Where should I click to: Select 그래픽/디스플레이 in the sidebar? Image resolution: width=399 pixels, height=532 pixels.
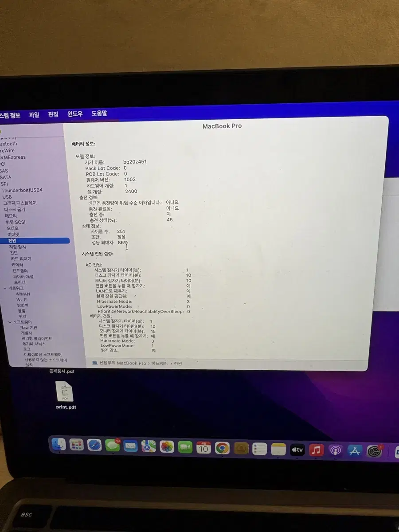pyautogui.click(x=20, y=203)
